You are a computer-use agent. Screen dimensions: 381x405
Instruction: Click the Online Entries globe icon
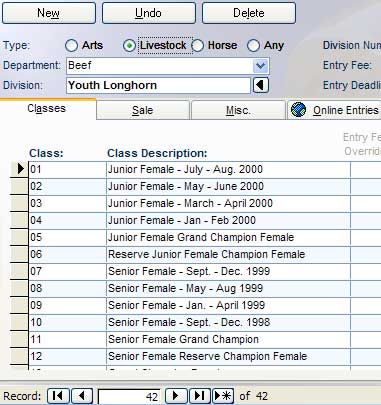coord(298,110)
